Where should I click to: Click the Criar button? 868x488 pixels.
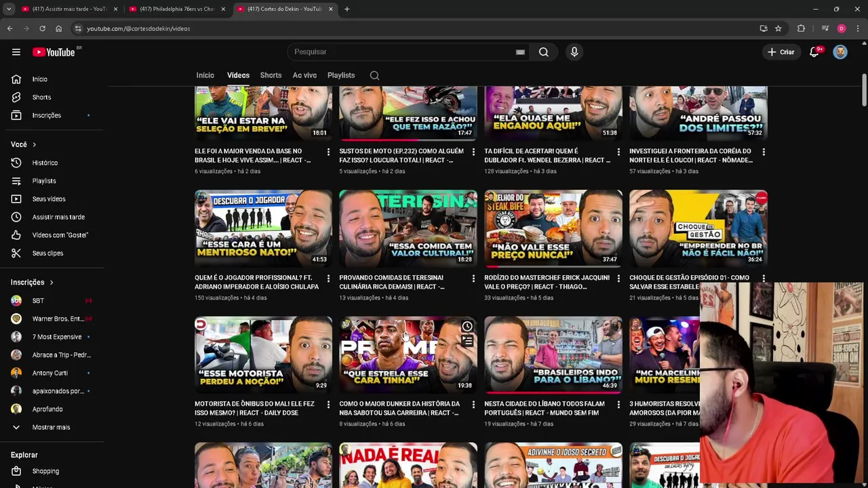[781, 52]
